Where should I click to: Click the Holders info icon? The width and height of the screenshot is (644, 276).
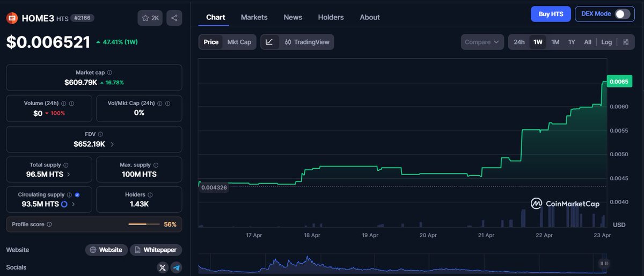[x=150, y=195]
